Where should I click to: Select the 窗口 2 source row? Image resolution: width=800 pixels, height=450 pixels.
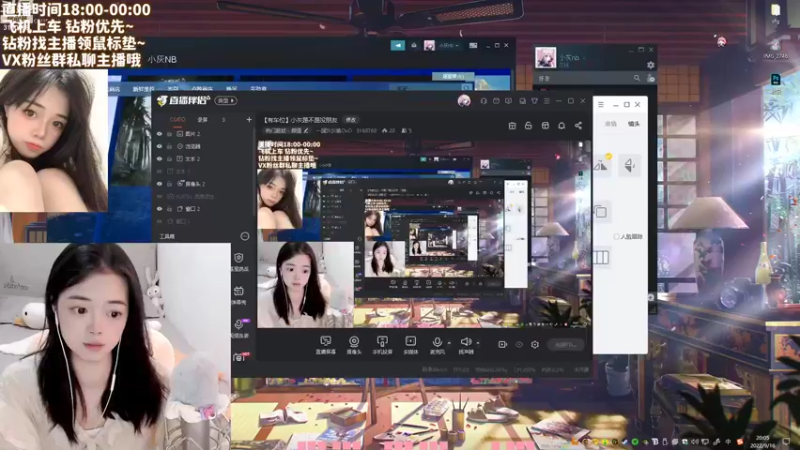point(204,209)
